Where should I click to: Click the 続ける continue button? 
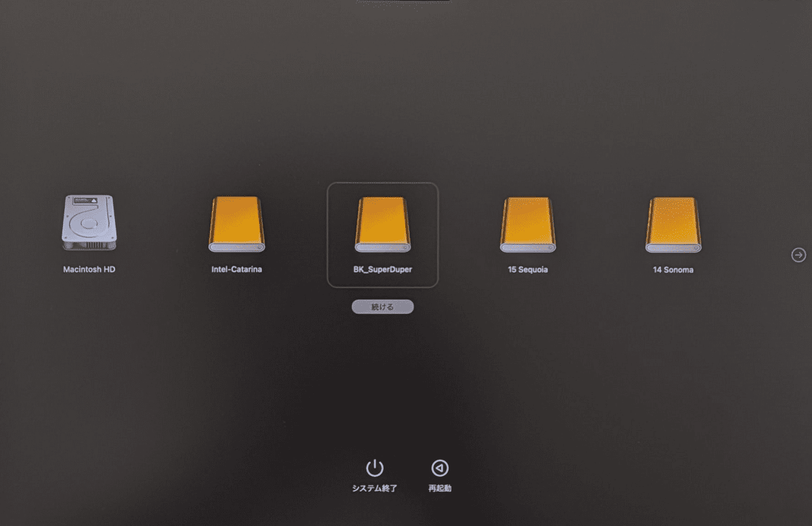pos(382,307)
